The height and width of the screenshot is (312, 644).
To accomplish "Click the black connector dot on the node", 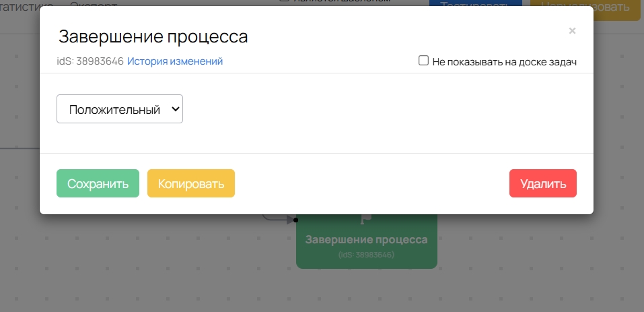I will coord(296,220).
